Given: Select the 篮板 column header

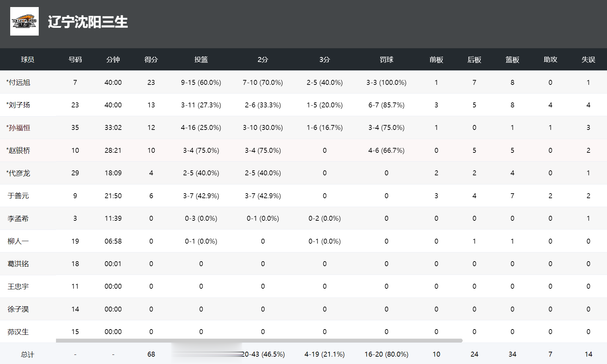Looking at the screenshot, I should click(512, 59).
